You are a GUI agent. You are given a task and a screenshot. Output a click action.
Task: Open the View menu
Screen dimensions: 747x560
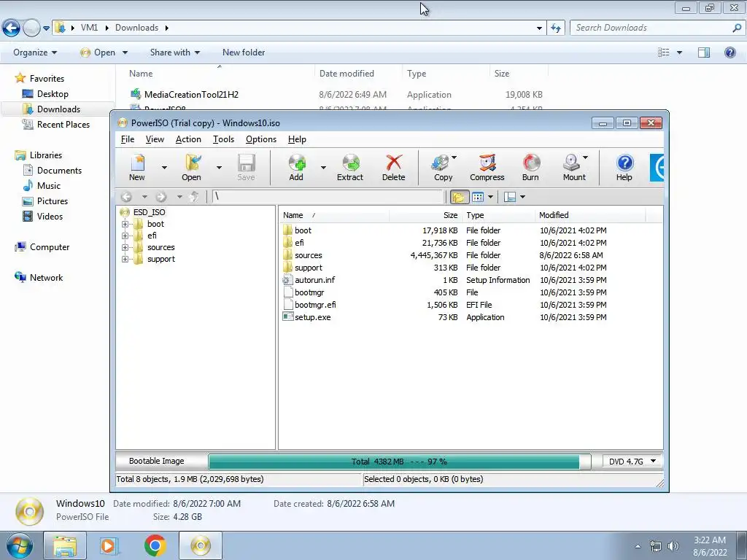pyautogui.click(x=155, y=139)
